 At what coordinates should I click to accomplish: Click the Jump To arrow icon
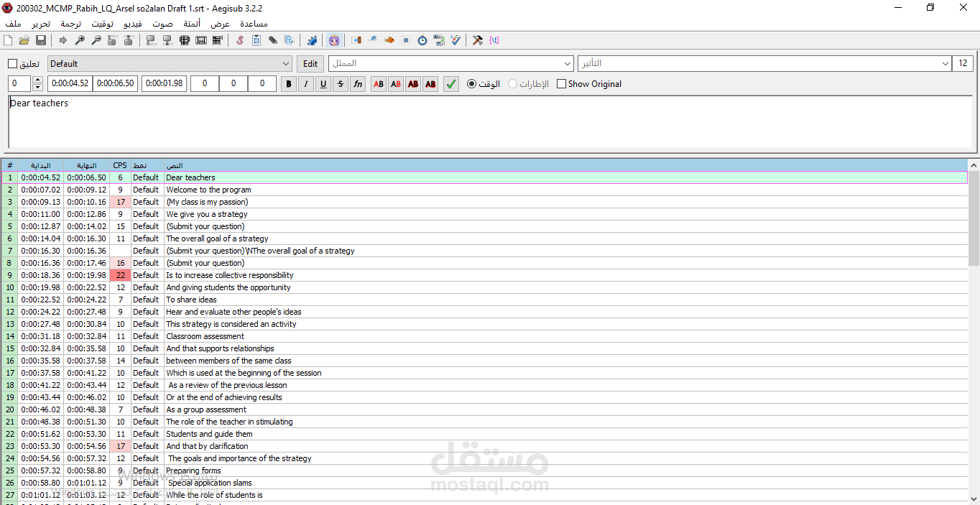pyautogui.click(x=63, y=40)
